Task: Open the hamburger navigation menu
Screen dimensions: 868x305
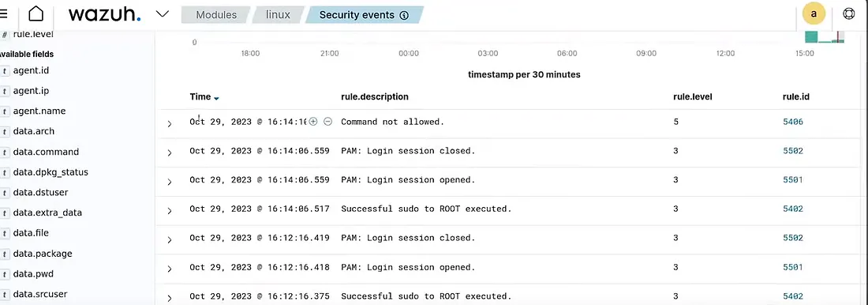Action: (x=3, y=14)
